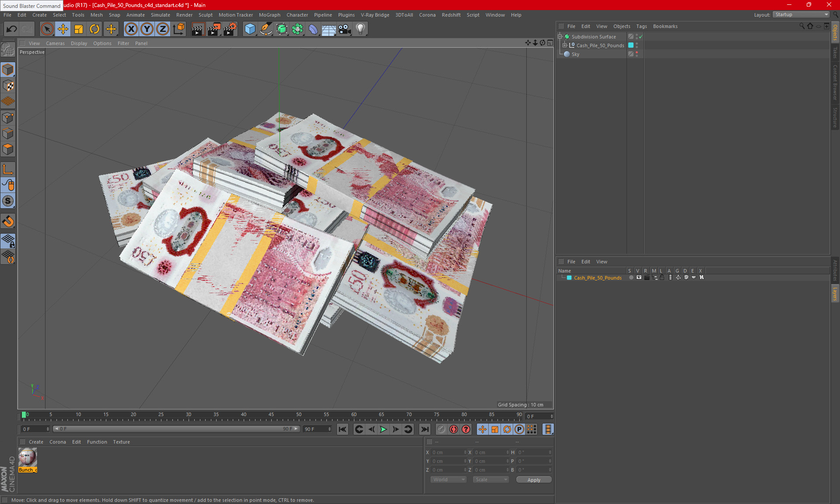Play the animation forward
Viewport: 840px width, 504px height.
[383, 429]
